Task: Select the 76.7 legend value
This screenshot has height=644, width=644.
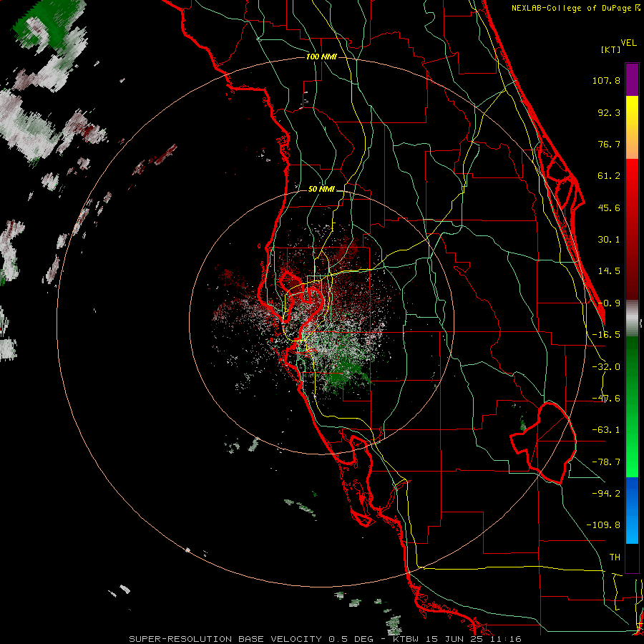Action: point(609,144)
